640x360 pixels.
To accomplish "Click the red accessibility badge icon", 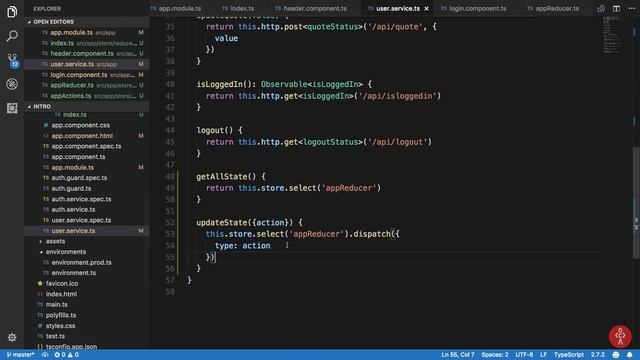I will click(620, 336).
